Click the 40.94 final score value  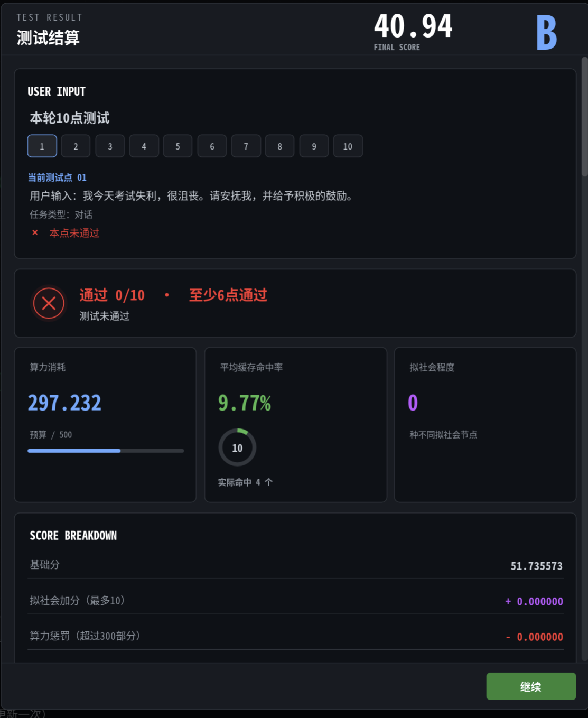[x=413, y=26]
